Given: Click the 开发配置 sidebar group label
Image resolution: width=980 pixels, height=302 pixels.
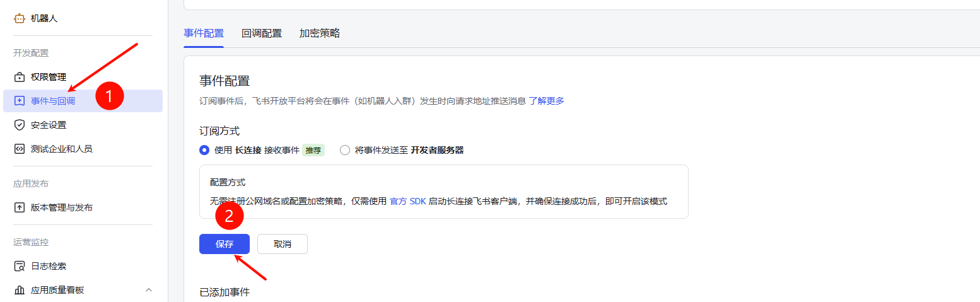Looking at the screenshot, I should [31, 53].
